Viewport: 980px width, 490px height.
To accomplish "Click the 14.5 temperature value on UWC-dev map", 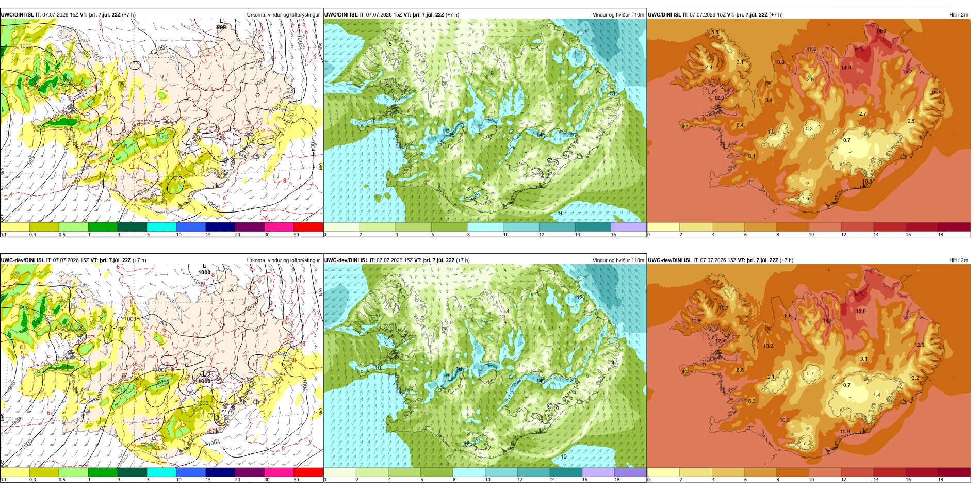I will click(828, 321).
